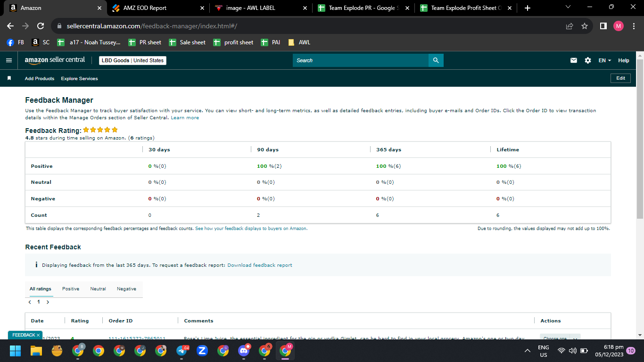Screen dimensions: 644x362
Task: Open 'See how your feedback displays' link
Action: pos(251,229)
